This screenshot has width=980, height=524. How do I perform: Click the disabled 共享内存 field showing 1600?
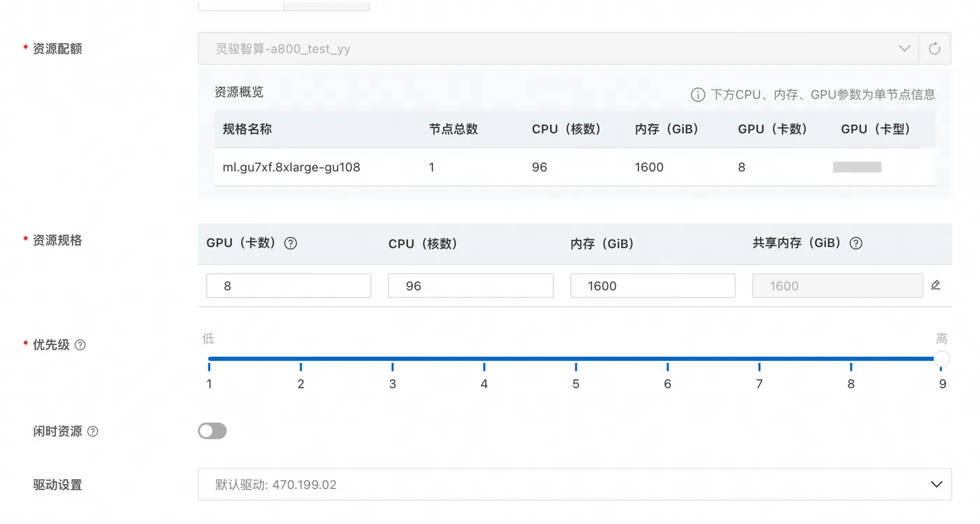(837, 285)
